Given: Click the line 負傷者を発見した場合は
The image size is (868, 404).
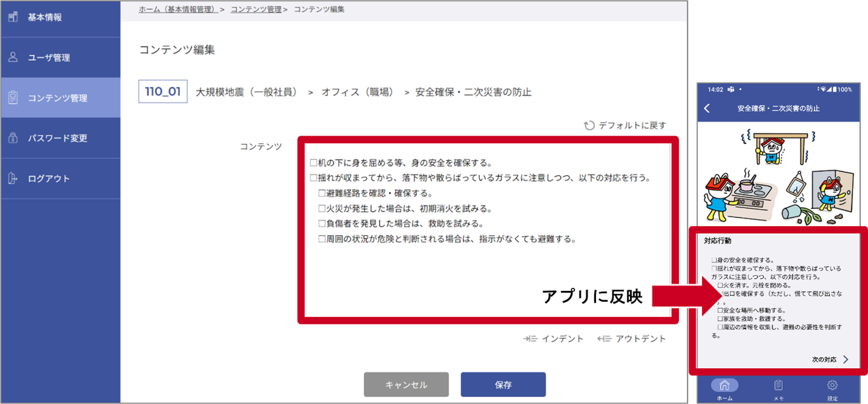Looking at the screenshot, I should [x=401, y=224].
